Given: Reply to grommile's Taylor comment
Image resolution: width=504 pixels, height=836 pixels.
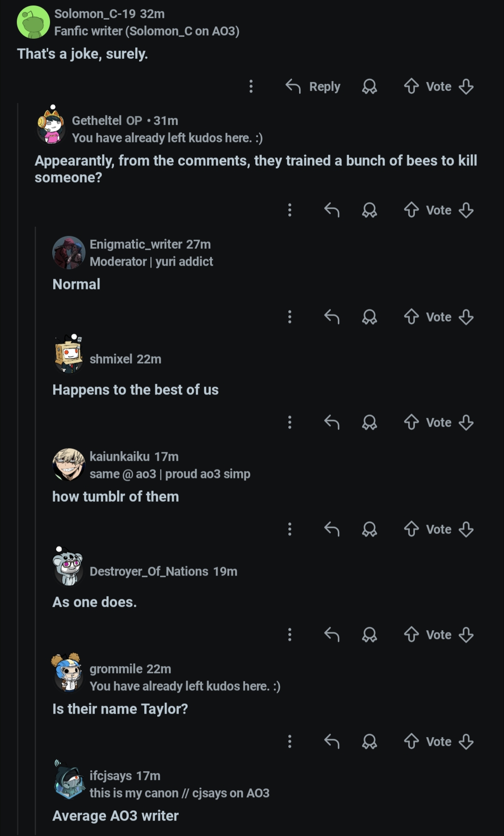Looking at the screenshot, I should [332, 741].
